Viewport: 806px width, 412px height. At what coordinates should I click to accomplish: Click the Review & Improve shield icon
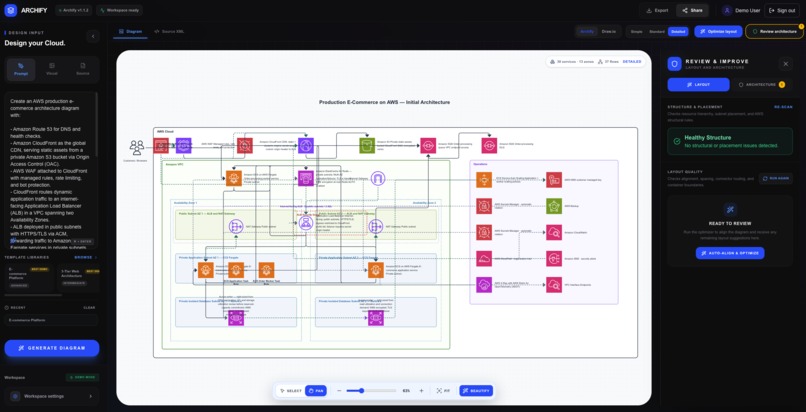[x=674, y=64]
